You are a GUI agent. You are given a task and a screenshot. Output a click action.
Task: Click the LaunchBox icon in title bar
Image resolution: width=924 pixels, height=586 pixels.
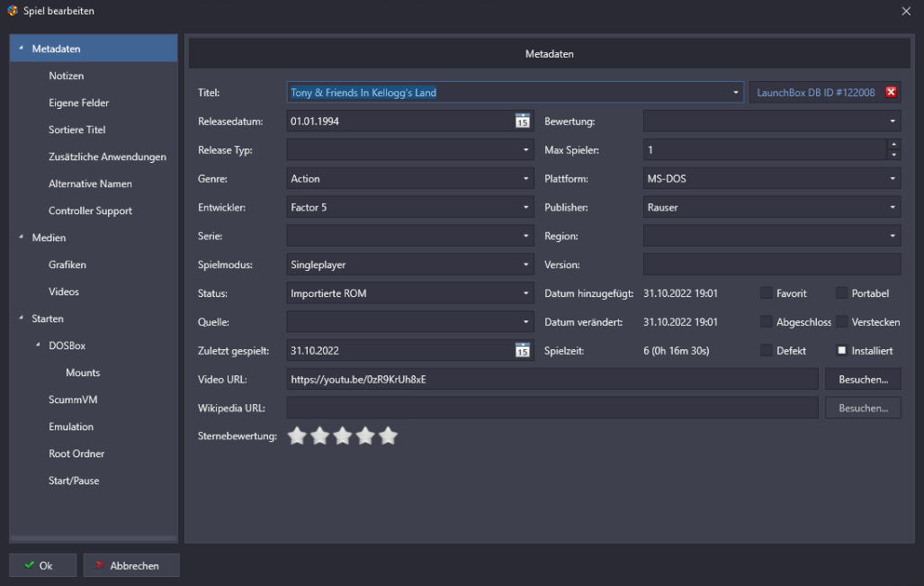[12, 11]
